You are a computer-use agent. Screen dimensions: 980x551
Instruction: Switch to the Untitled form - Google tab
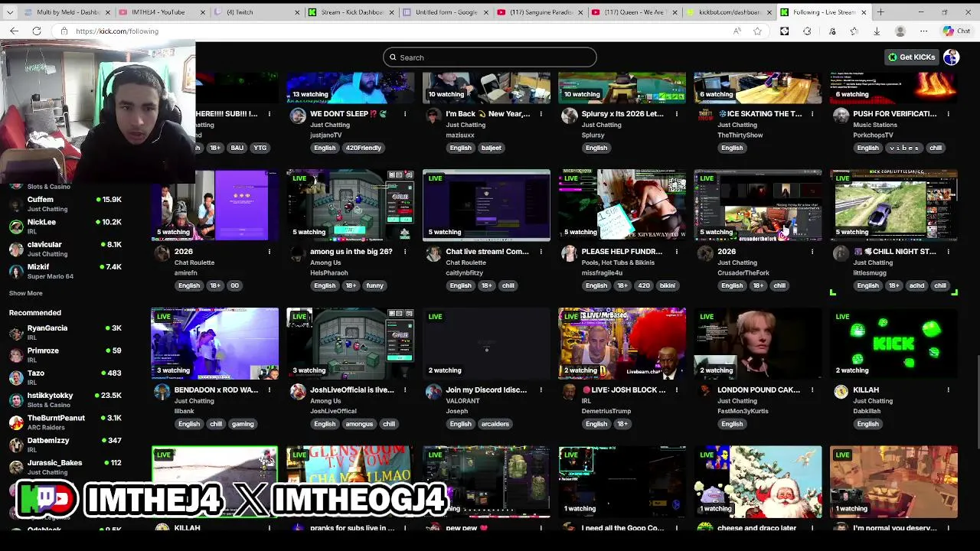coord(446,12)
